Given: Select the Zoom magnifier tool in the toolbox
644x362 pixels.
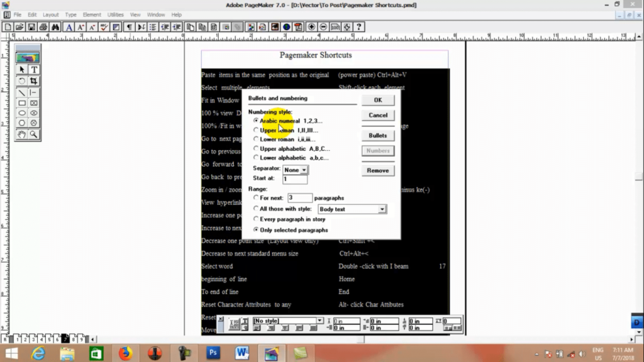Looking at the screenshot, I should pos(34,134).
